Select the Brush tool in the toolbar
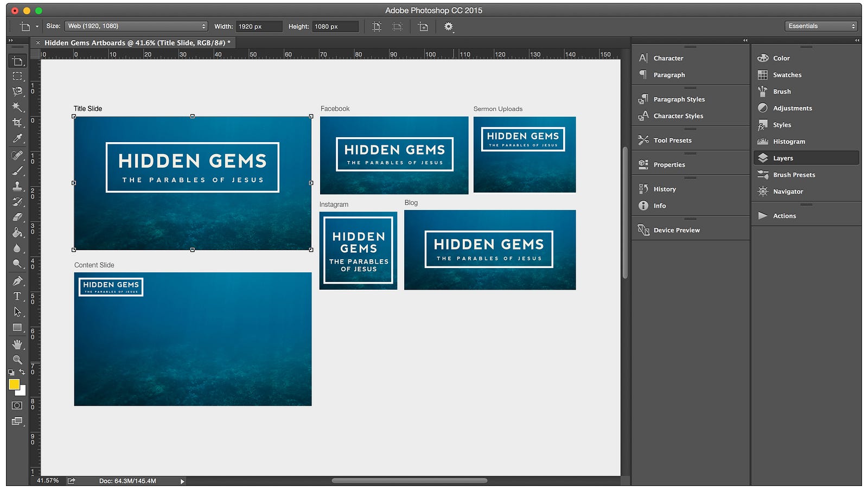868x492 pixels. point(17,171)
